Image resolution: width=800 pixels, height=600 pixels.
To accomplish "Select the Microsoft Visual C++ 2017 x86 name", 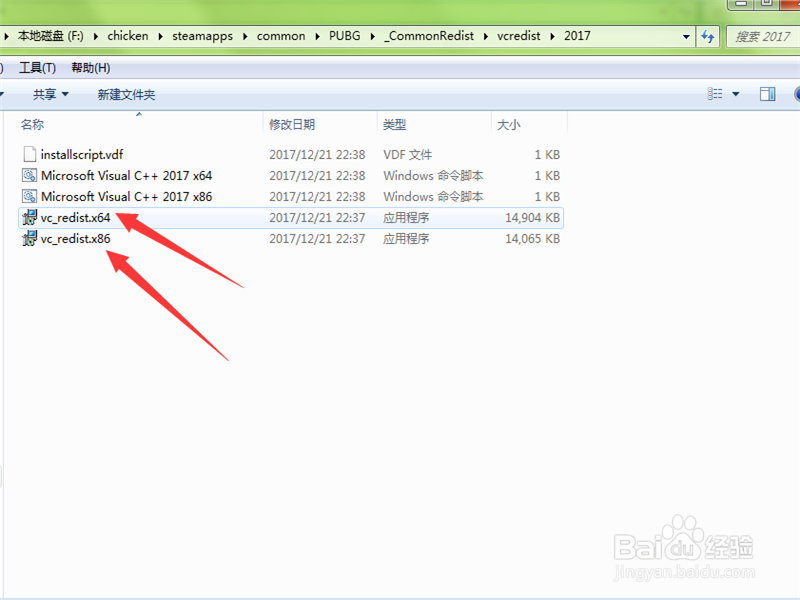I will point(126,196).
